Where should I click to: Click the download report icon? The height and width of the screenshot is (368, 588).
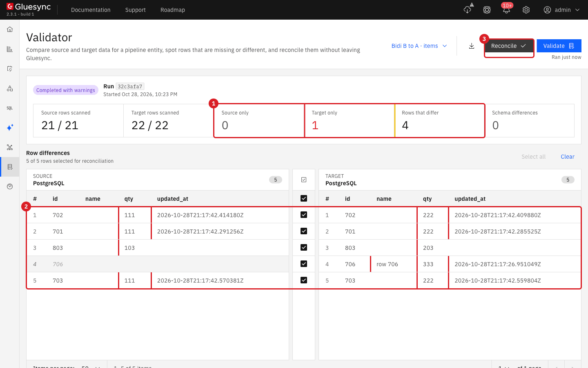(472, 46)
